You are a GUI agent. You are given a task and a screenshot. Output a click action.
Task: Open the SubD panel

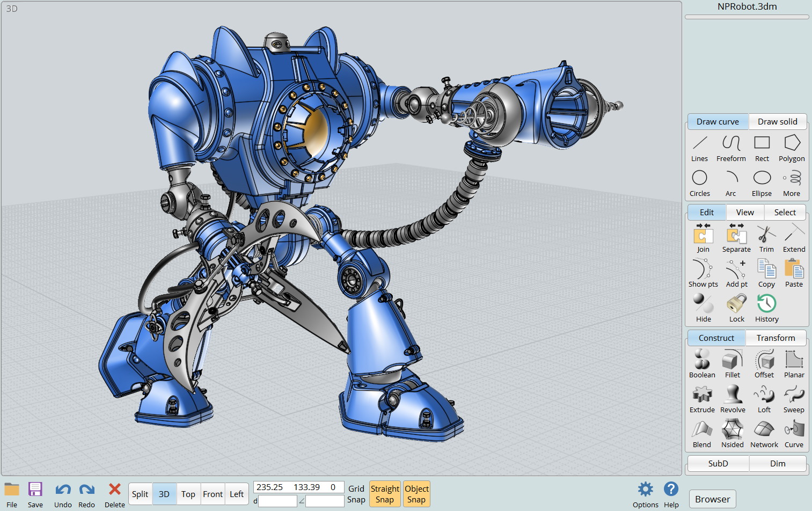(x=718, y=463)
